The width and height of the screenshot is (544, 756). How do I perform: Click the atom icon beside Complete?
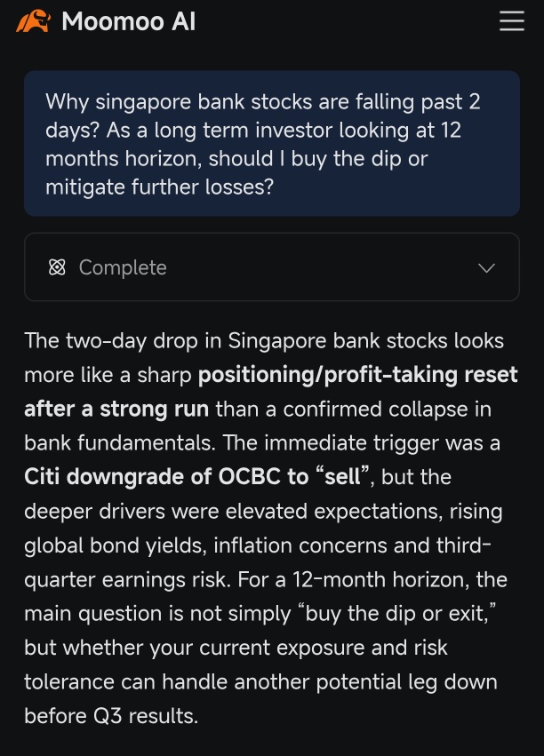(57, 267)
